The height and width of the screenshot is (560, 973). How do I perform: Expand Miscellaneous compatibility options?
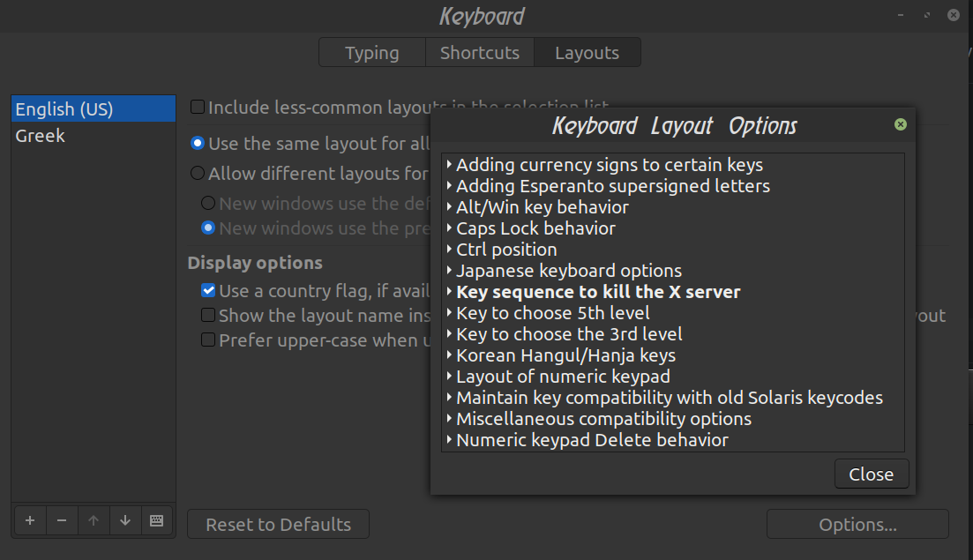(x=449, y=419)
